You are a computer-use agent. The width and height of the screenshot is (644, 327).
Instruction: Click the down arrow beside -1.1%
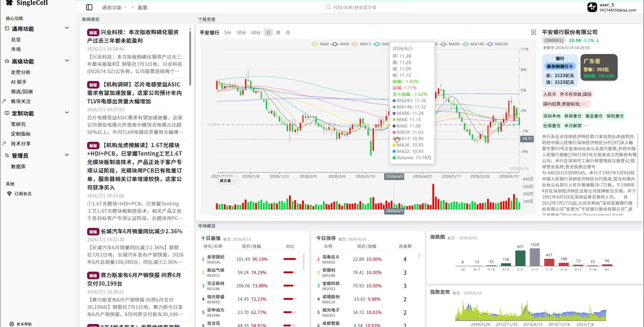pyautogui.click(x=597, y=40)
